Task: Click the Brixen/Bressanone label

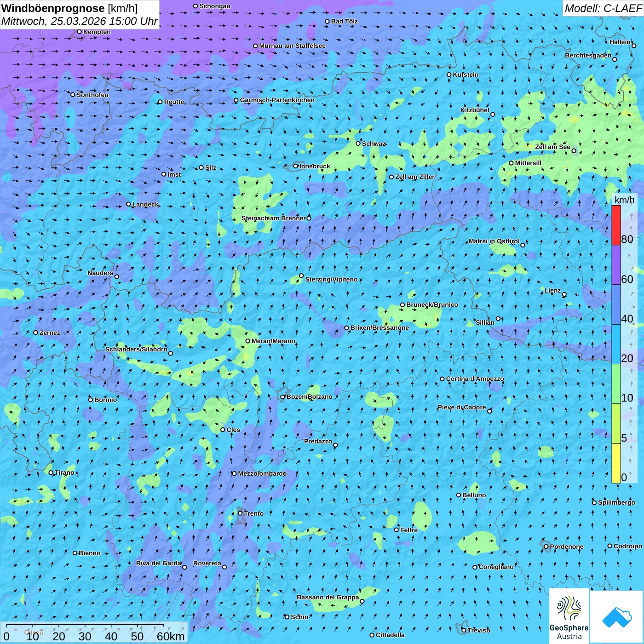Action: 379,328
